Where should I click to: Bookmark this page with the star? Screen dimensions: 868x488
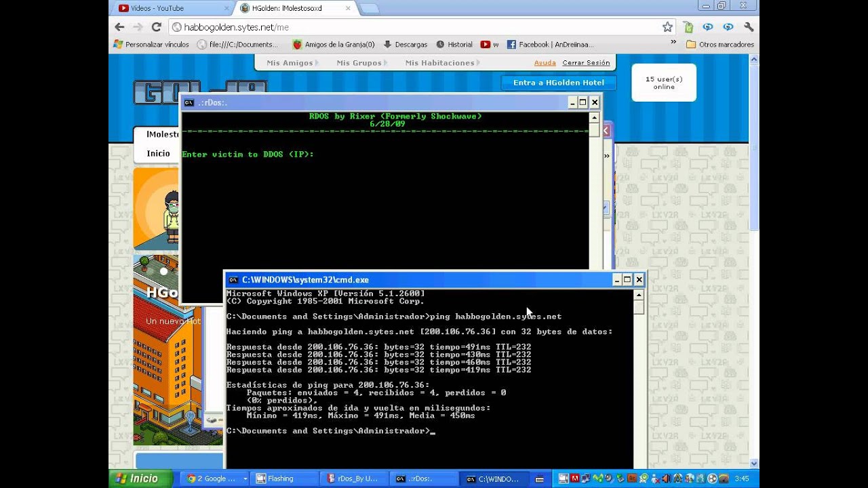tap(667, 27)
